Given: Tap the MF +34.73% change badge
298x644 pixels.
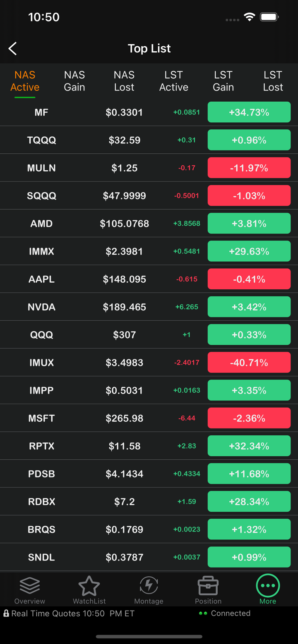Looking at the screenshot, I should 249,112.
